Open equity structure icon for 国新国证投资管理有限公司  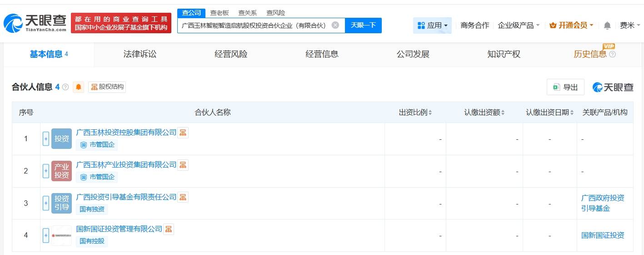(169, 229)
